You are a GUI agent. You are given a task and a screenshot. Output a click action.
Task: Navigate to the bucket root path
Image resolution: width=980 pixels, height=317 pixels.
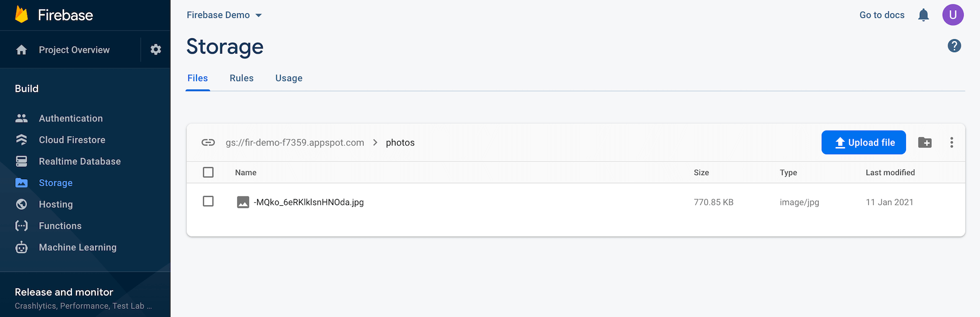coord(295,143)
